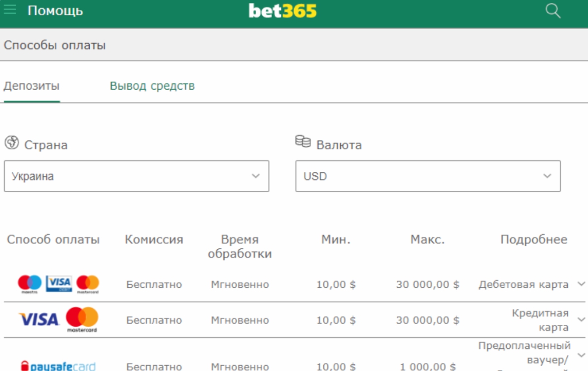Open the hamburger menu icon

pos(10,10)
